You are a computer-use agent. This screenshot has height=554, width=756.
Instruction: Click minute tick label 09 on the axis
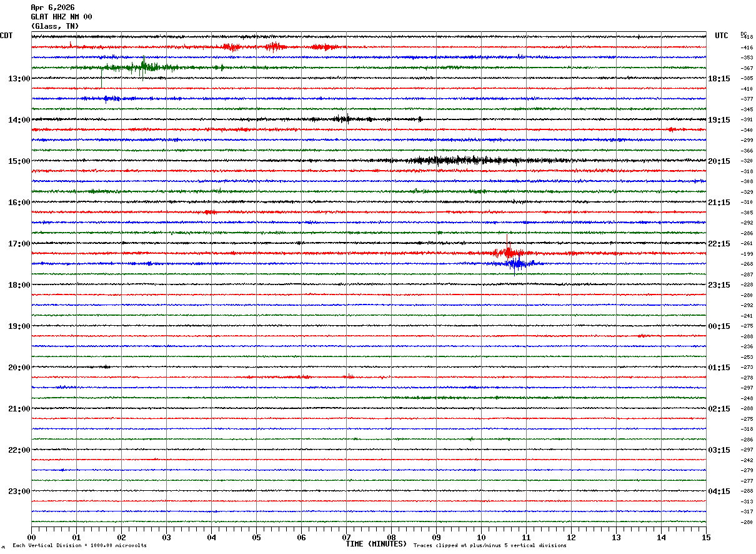(x=436, y=537)
